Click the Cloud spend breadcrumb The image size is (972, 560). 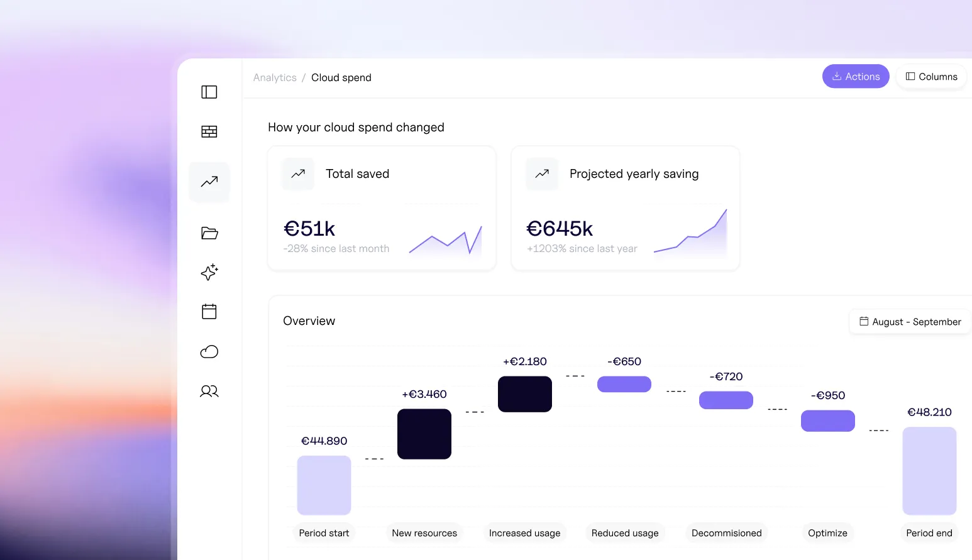point(341,77)
